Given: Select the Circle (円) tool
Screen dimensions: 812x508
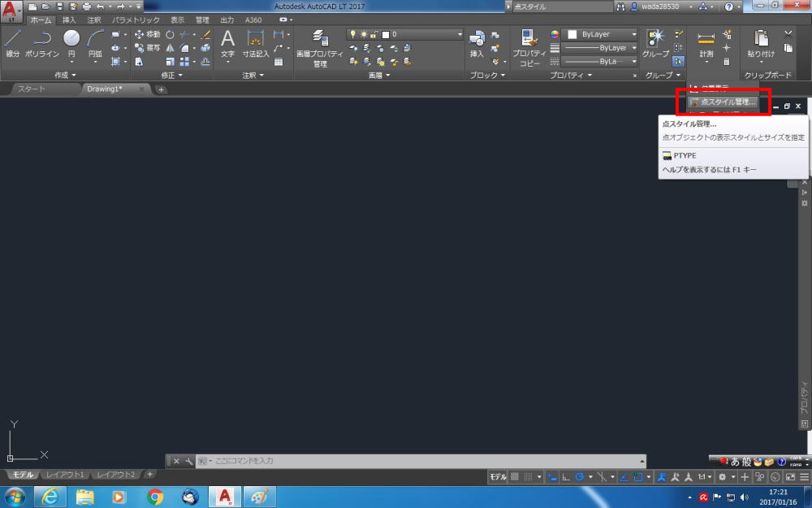Looking at the screenshot, I should (71, 44).
